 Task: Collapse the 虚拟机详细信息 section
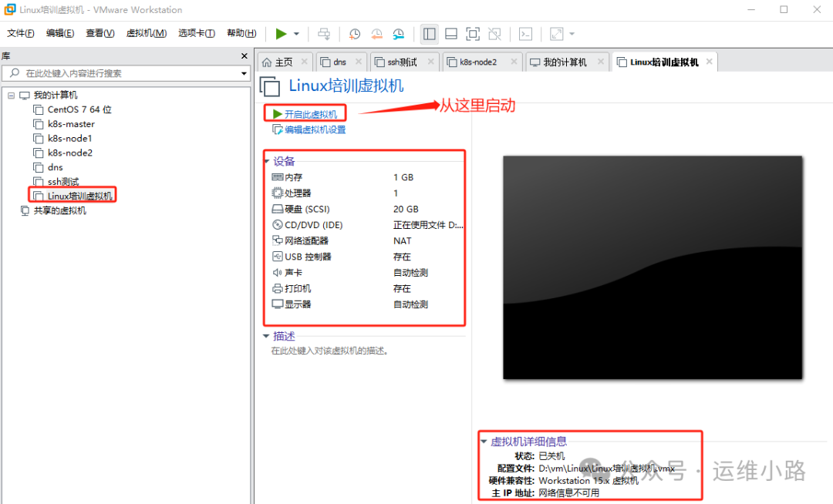click(x=484, y=442)
